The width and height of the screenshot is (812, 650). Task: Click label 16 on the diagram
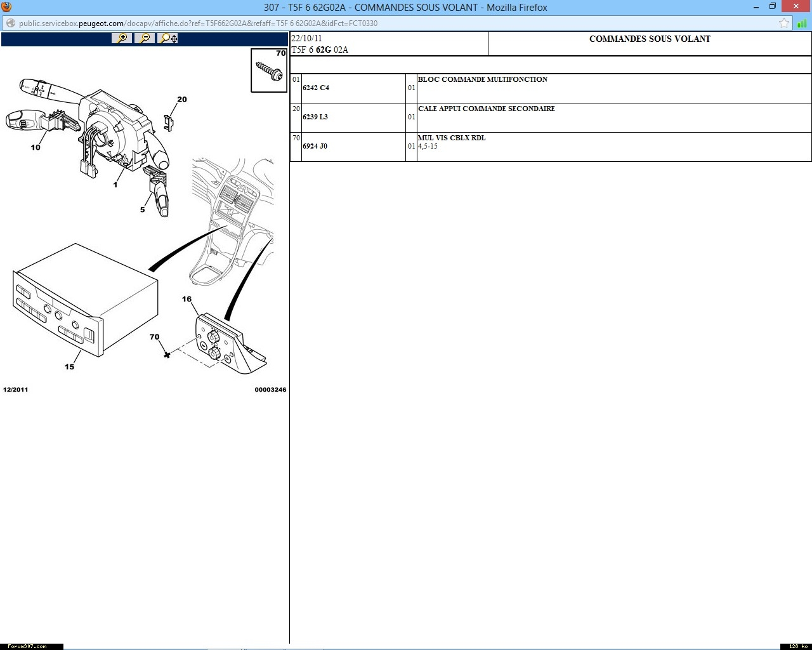pyautogui.click(x=187, y=299)
